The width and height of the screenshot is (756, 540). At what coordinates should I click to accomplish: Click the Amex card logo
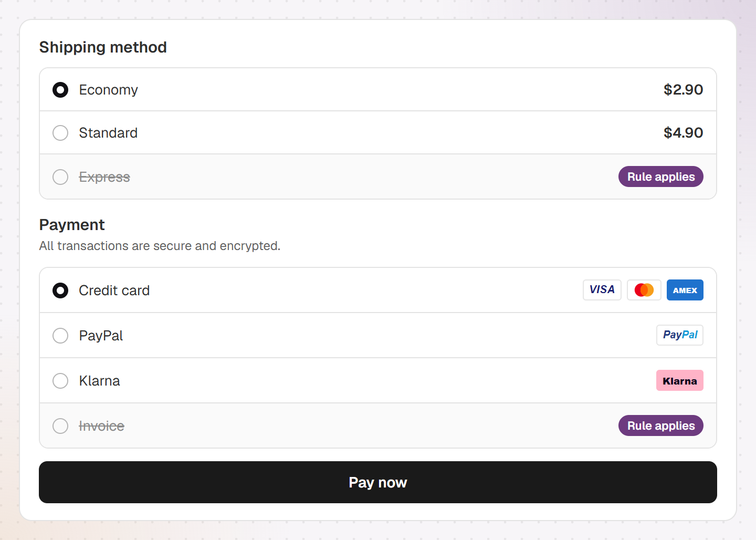pyautogui.click(x=685, y=290)
